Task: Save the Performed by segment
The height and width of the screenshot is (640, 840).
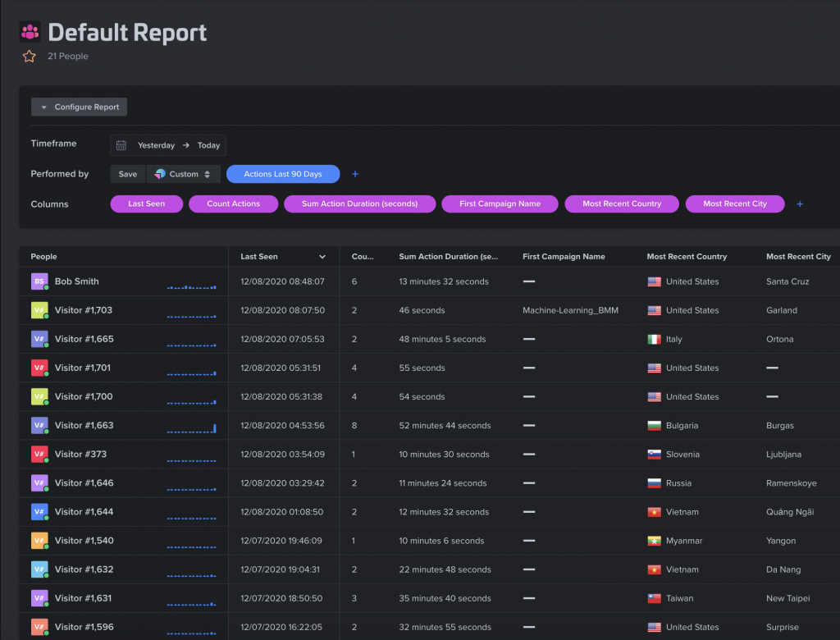Action: pyautogui.click(x=127, y=174)
